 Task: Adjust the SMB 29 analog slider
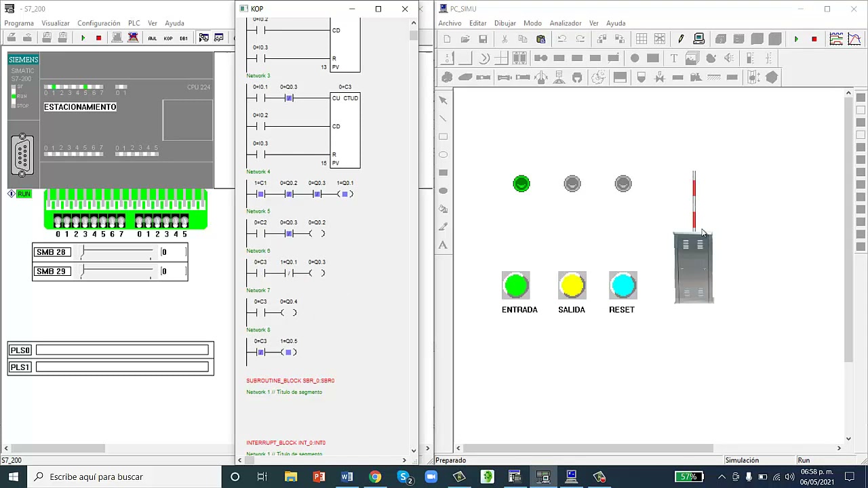coord(117,271)
